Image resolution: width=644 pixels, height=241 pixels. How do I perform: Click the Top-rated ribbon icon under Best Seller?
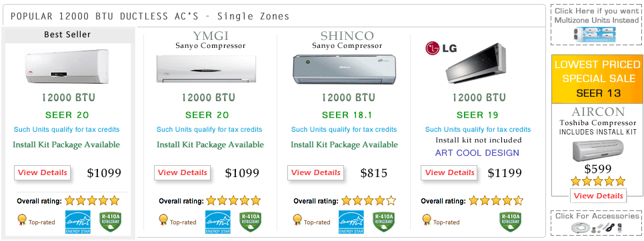pyautogui.click(x=22, y=220)
